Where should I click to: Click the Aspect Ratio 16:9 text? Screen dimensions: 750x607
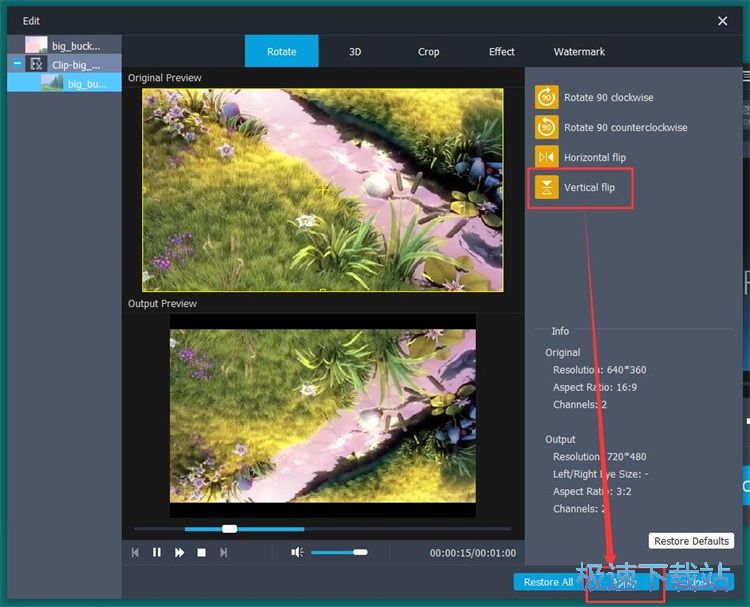595,387
